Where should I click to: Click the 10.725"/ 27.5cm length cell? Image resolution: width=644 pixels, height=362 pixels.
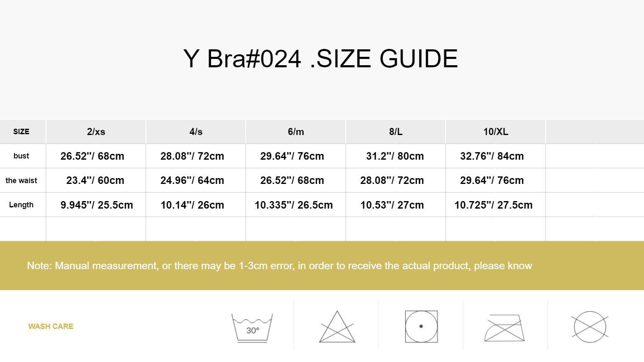493,205
